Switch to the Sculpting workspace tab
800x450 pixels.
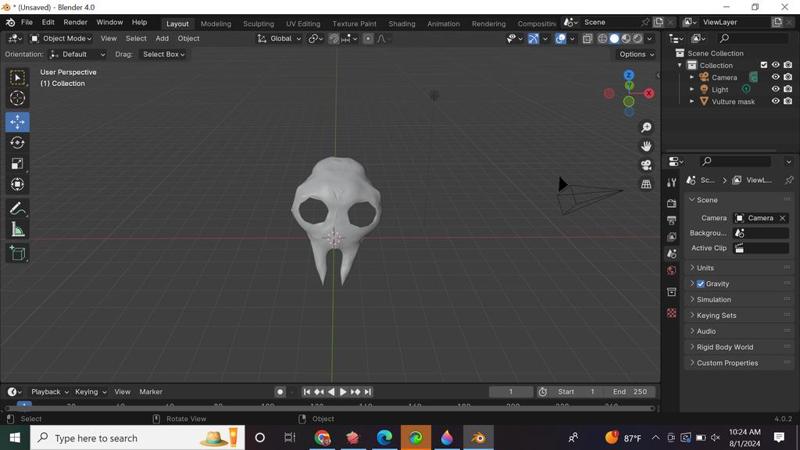[x=258, y=23]
